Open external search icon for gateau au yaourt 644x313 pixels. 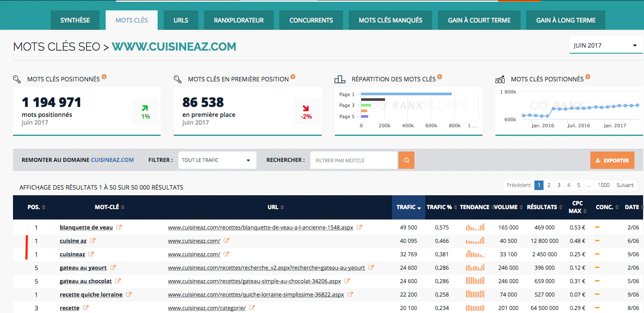[x=113, y=268]
